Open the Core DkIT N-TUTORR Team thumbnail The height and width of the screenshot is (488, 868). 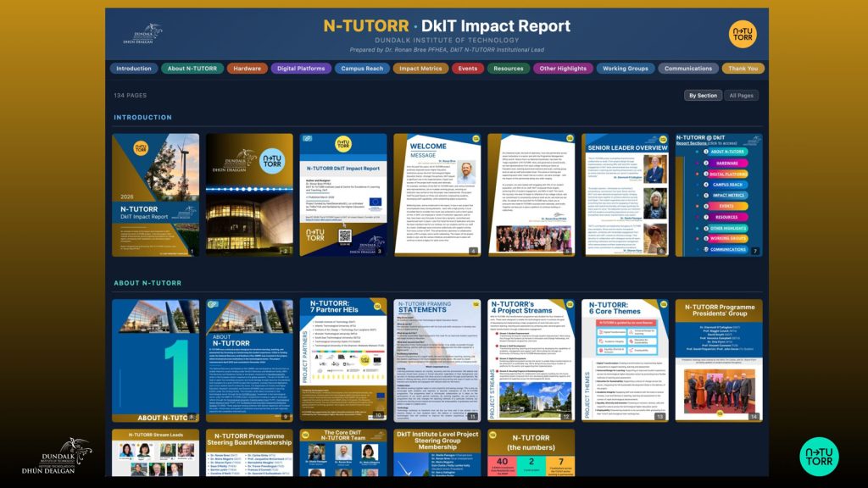[x=343, y=452]
